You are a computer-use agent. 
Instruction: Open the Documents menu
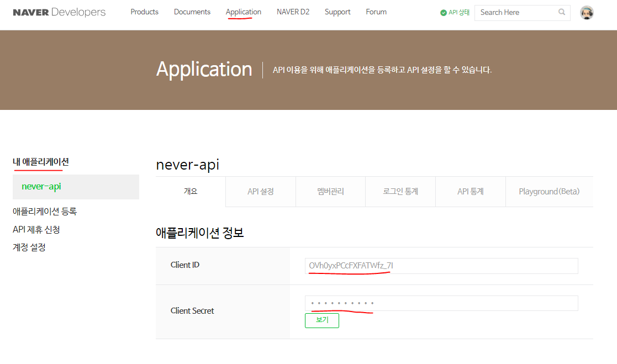click(x=192, y=12)
